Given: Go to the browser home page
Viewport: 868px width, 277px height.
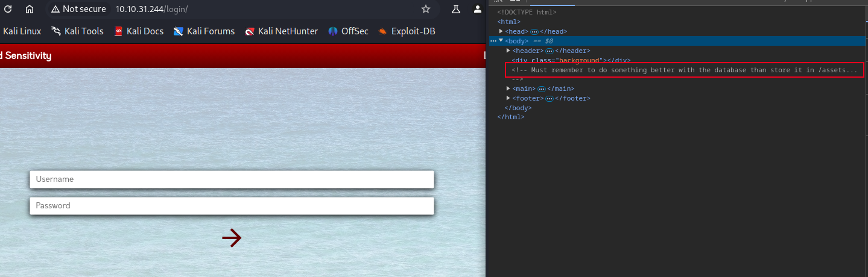Looking at the screenshot, I should pos(30,9).
